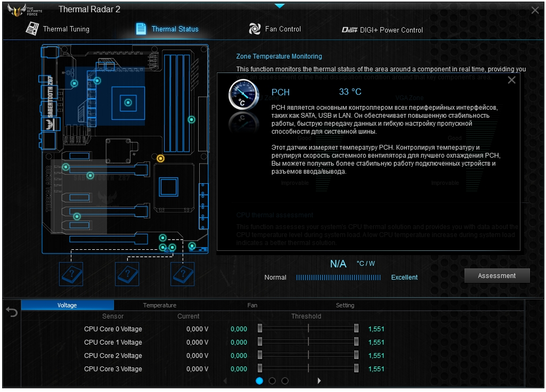
Task: Go to the third sensor page dot
Action: [285, 381]
